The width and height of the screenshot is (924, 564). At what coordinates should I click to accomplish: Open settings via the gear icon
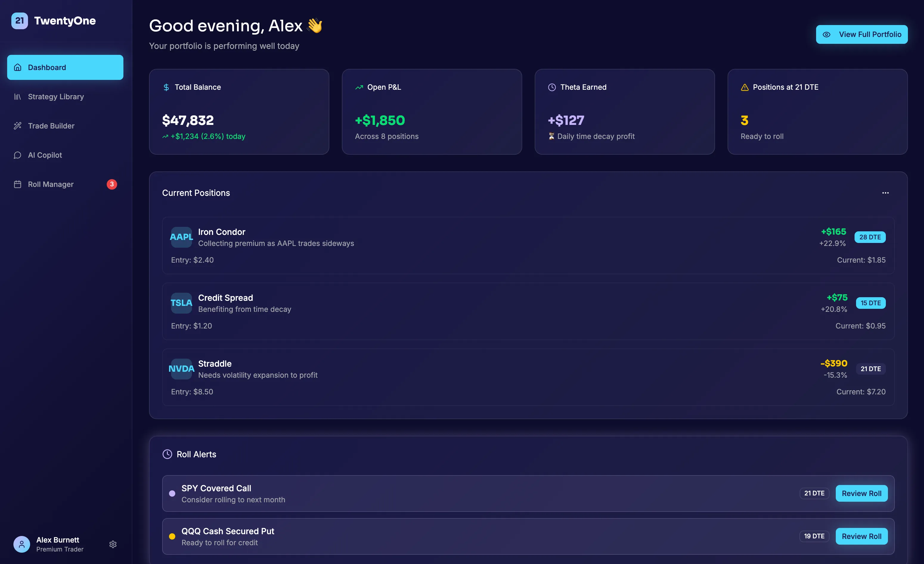pos(113,544)
